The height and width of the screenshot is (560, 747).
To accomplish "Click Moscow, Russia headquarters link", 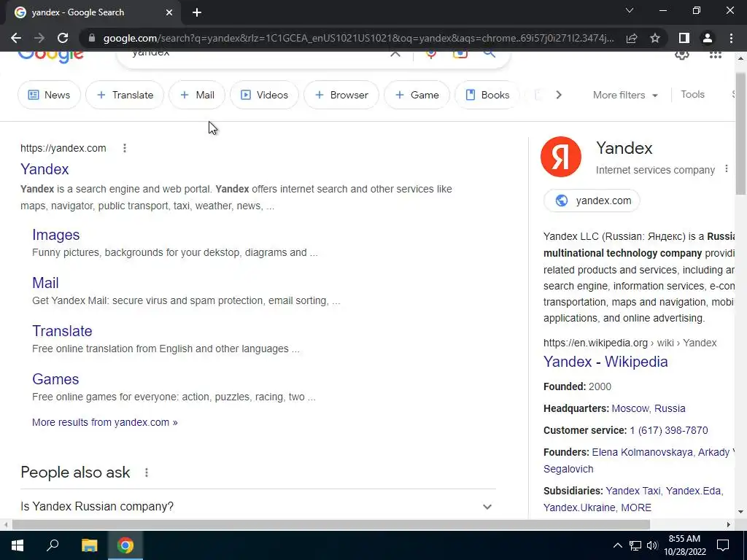I will (x=649, y=408).
